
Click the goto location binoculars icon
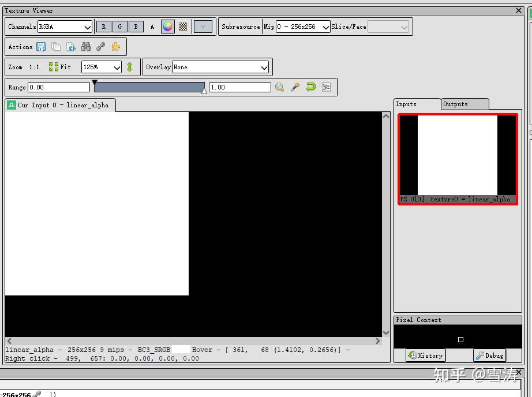pyautogui.click(x=85, y=47)
